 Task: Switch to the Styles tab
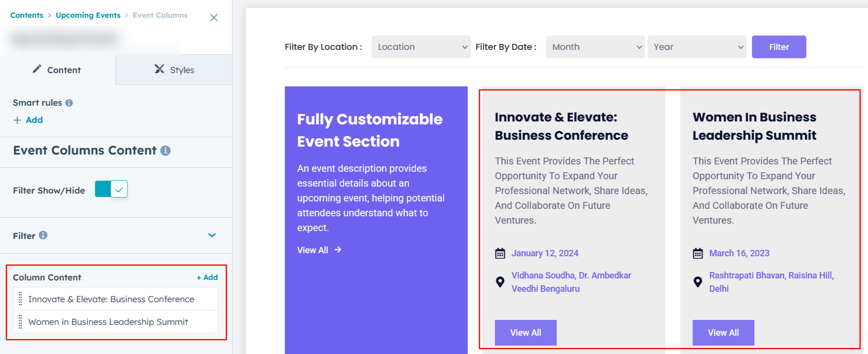pyautogui.click(x=174, y=70)
